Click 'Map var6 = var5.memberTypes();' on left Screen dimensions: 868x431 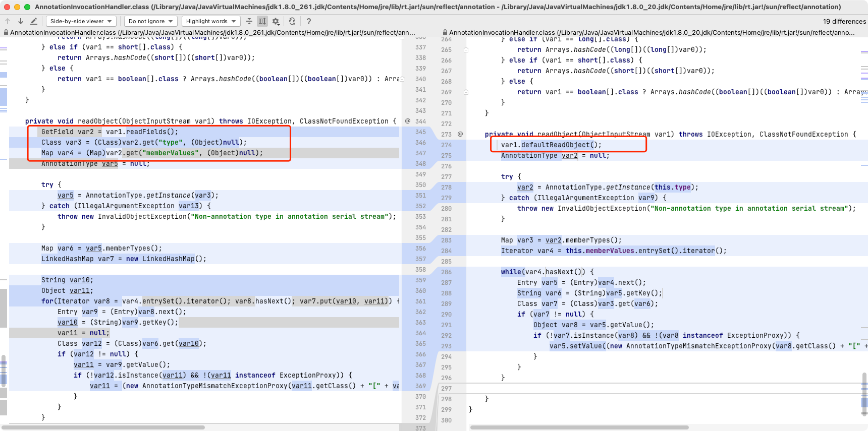pyautogui.click(x=101, y=248)
